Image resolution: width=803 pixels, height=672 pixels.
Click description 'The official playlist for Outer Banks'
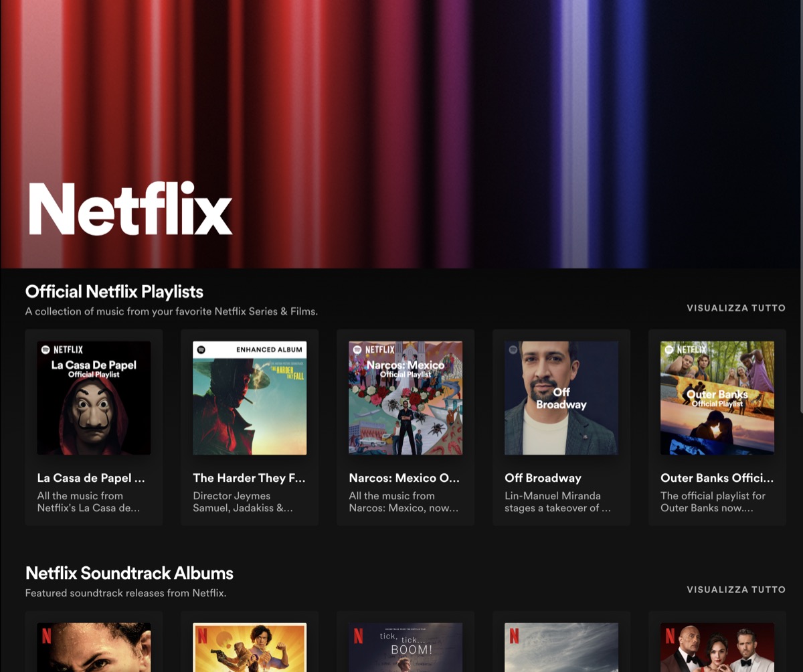click(x=713, y=502)
